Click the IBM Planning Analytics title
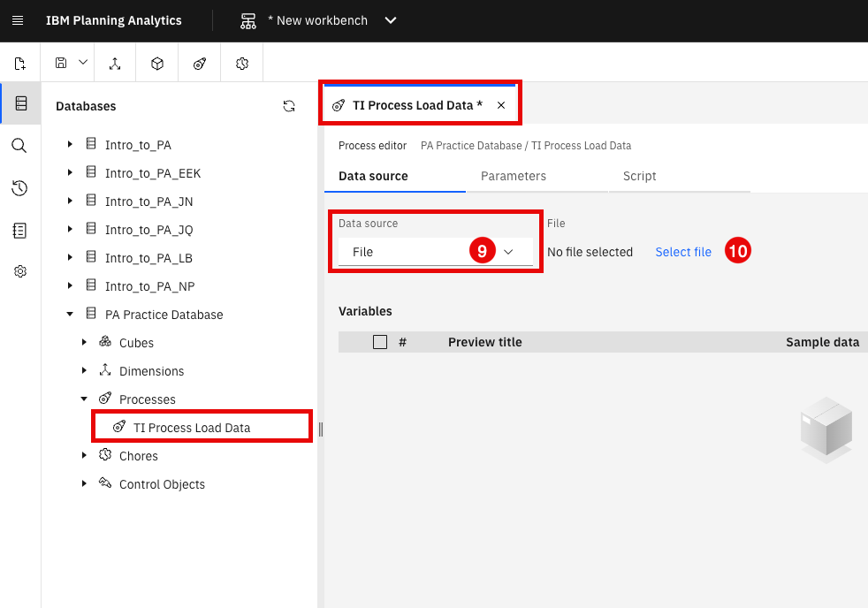The image size is (868, 608). (113, 20)
